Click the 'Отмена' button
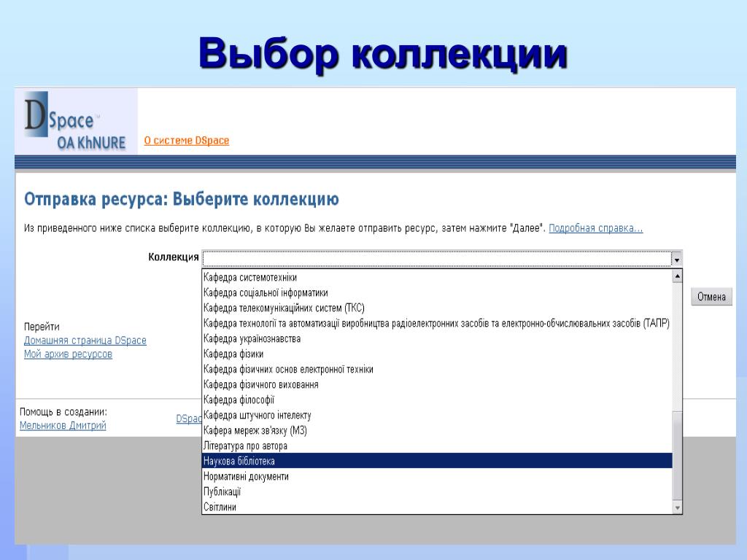This screenshot has height=560, width=747. pyautogui.click(x=711, y=297)
